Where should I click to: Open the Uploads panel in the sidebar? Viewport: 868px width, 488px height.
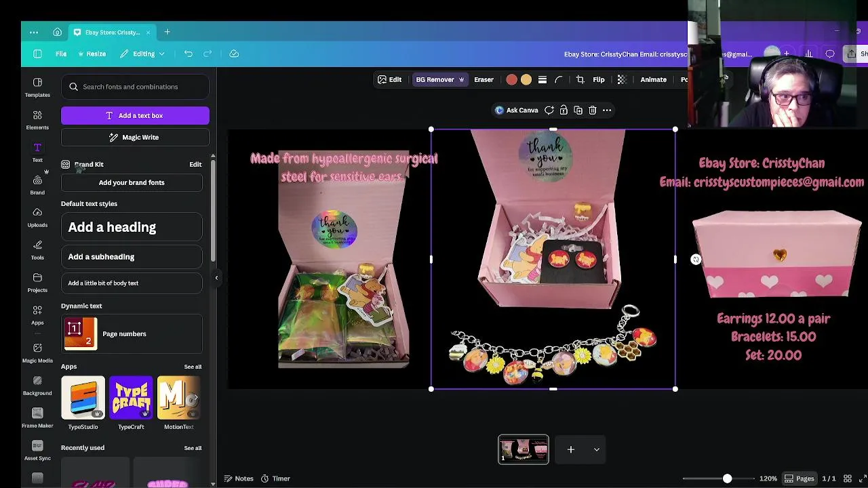[37, 218]
